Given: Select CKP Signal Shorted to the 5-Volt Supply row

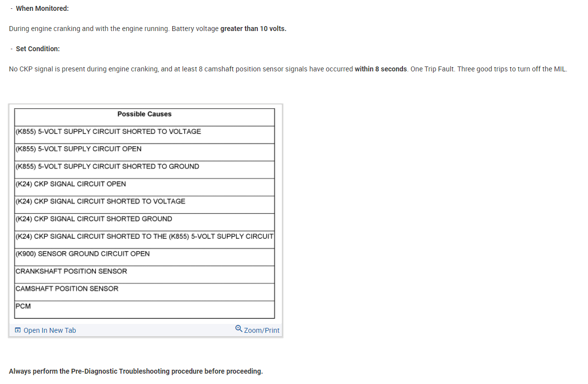Looking at the screenshot, I should [x=144, y=236].
